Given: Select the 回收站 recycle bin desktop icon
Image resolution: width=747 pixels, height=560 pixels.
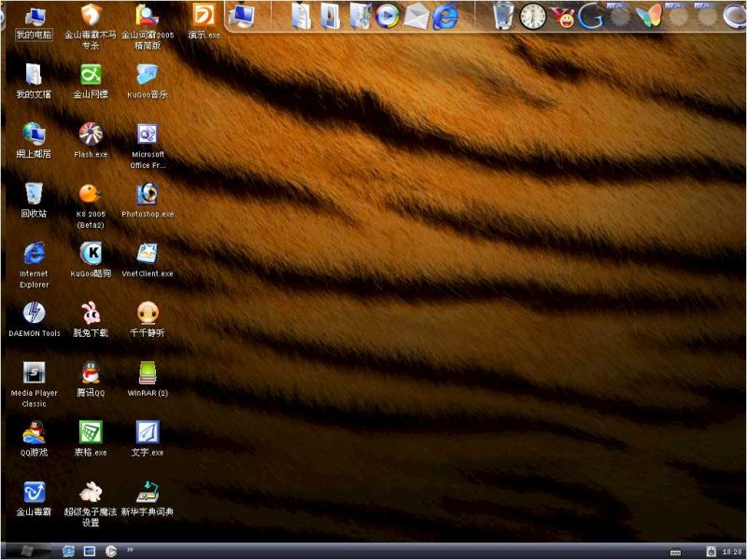Looking at the screenshot, I should [35, 194].
